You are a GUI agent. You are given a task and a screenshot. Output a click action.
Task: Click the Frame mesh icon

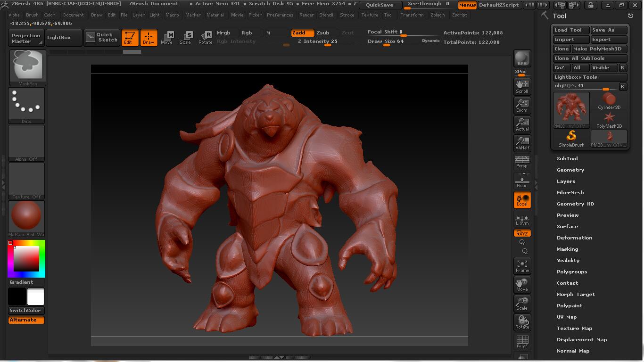[522, 266]
